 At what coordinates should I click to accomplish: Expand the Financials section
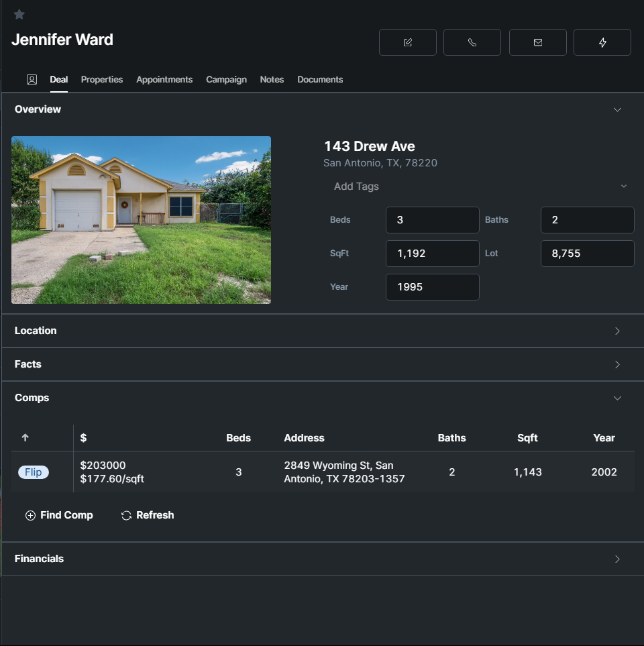(617, 559)
